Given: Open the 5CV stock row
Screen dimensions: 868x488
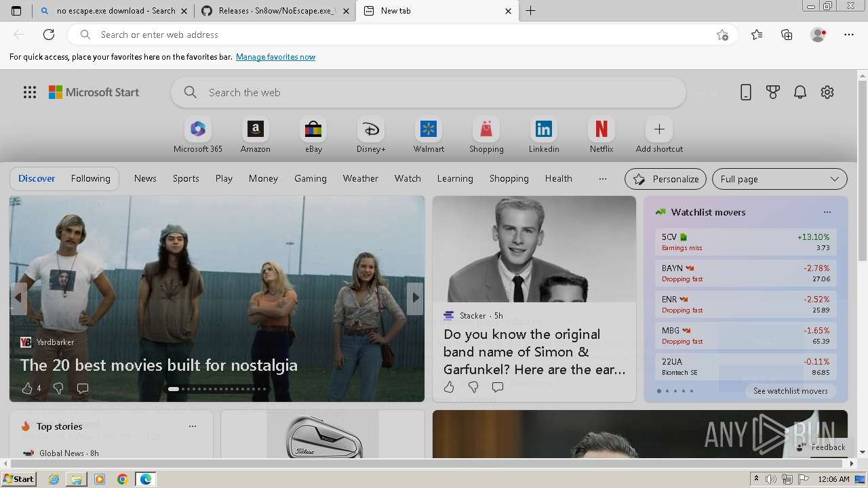Looking at the screenshot, I should point(746,242).
